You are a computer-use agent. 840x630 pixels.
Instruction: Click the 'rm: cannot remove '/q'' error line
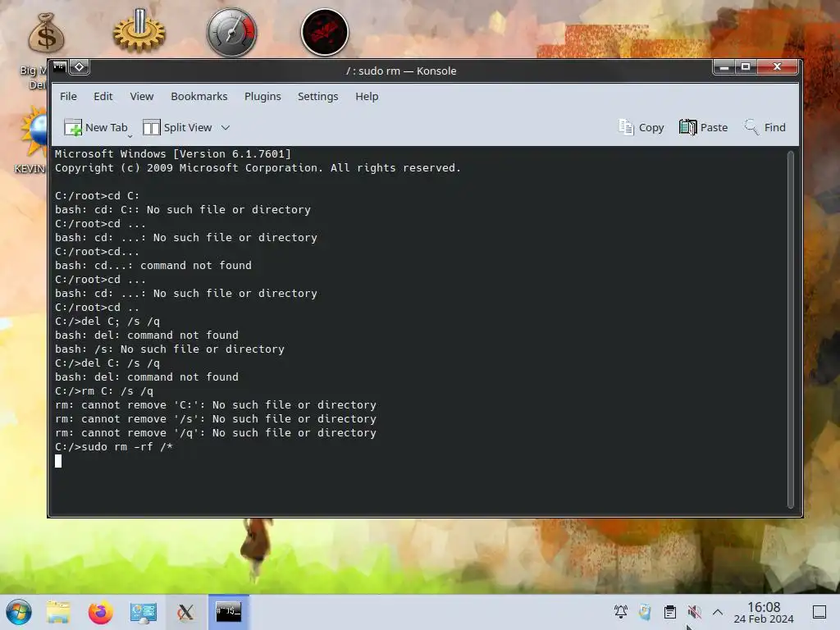click(x=216, y=433)
